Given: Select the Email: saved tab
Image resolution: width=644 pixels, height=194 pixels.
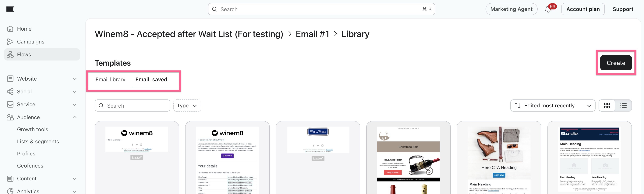Looking at the screenshot, I should (151, 79).
